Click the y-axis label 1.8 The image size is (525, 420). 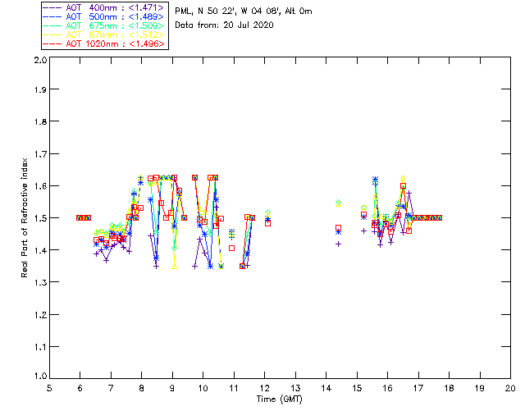click(x=40, y=121)
